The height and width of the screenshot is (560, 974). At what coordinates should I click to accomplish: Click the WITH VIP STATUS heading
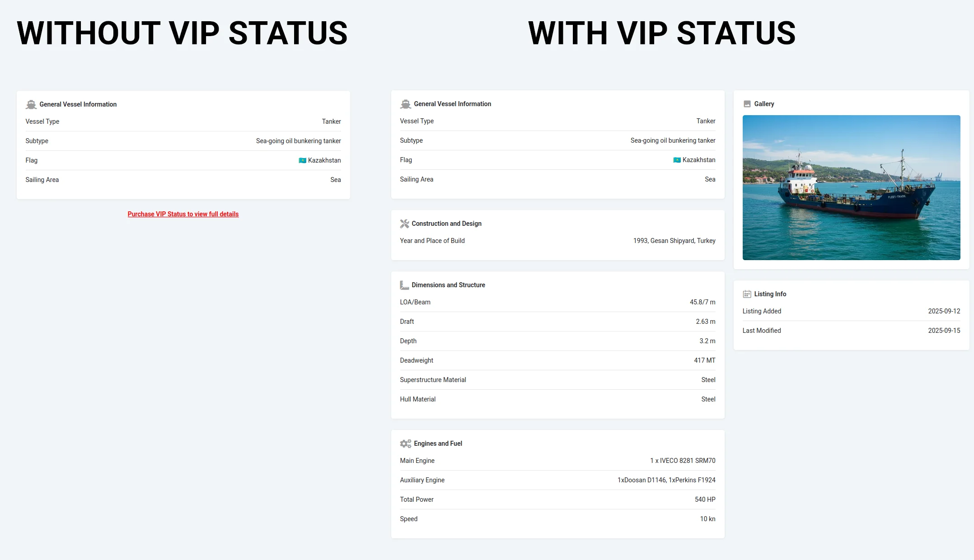point(661,33)
